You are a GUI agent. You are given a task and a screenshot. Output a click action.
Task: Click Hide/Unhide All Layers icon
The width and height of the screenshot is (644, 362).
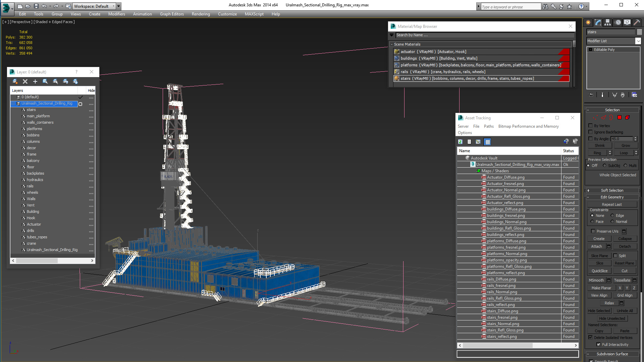[65, 81]
